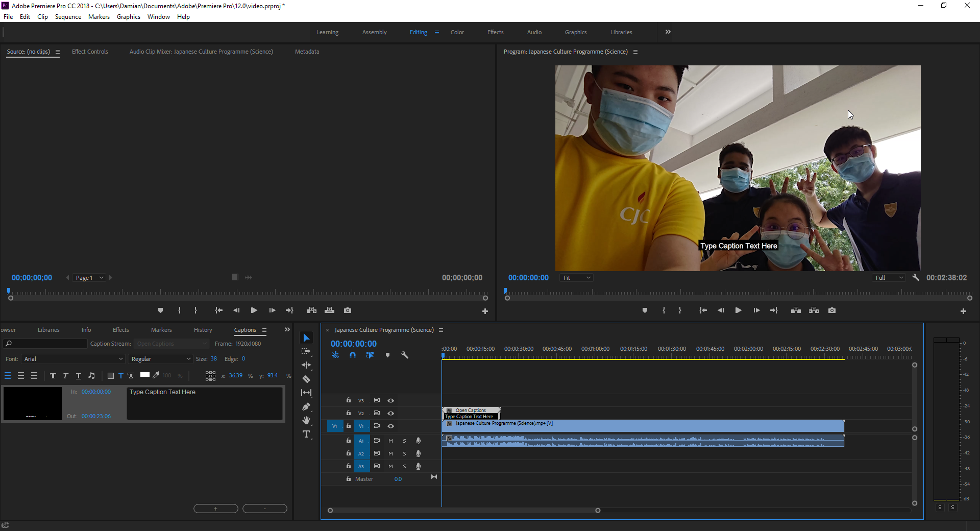Choose the Hand tool
This screenshot has width=980, height=531.
306,420
